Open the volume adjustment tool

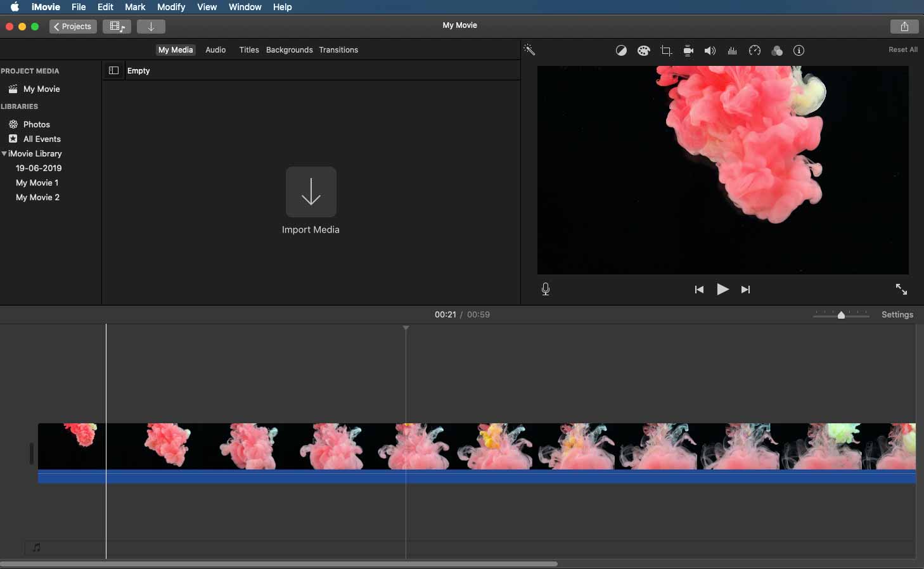tap(710, 51)
